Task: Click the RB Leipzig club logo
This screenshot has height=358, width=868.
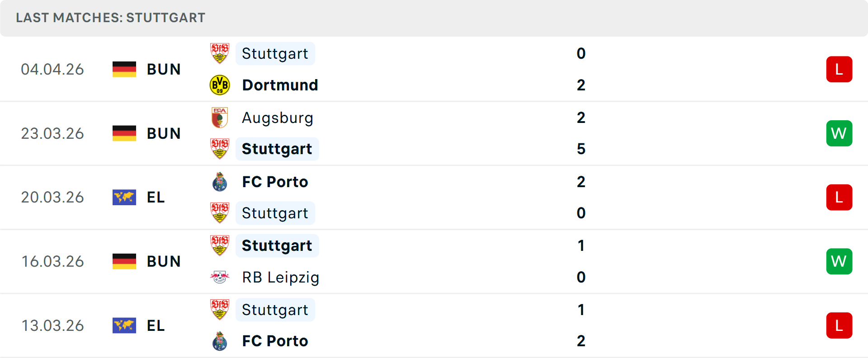Action: pyautogui.click(x=220, y=277)
